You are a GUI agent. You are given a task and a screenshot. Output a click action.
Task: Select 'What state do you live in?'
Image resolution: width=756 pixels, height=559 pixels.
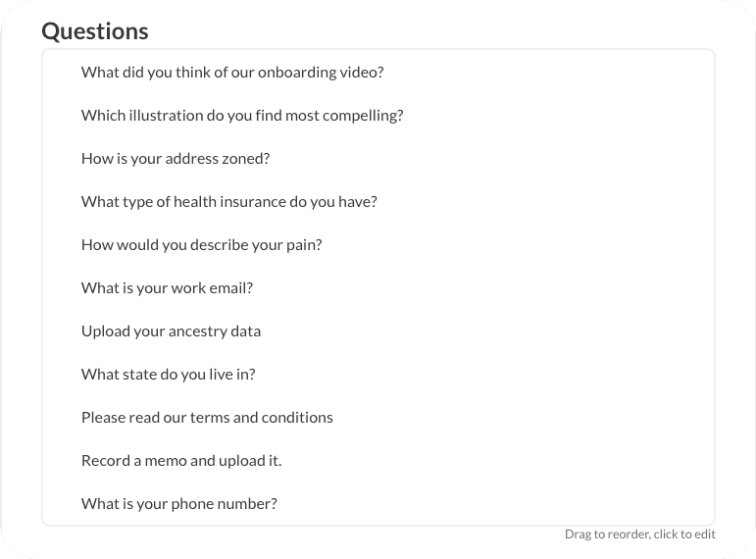[378, 375]
